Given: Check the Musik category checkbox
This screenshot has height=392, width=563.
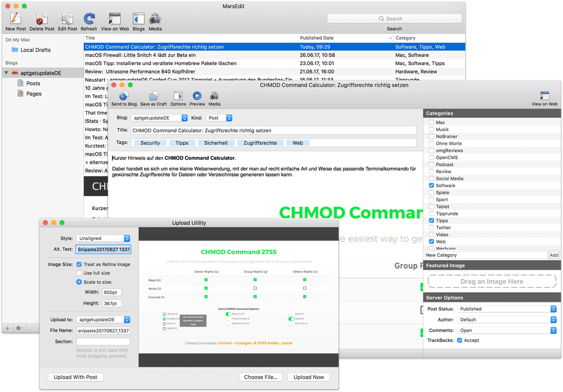Looking at the screenshot, I should (431, 129).
